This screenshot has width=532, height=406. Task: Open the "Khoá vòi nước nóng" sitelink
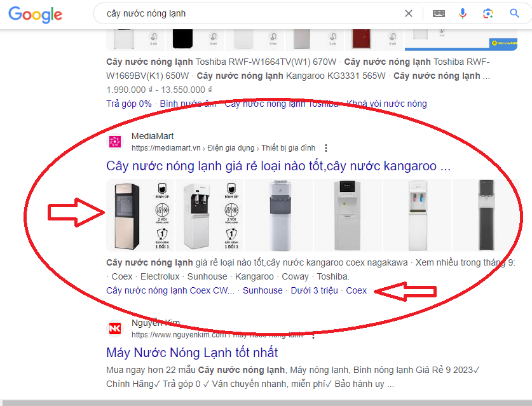pos(387,104)
